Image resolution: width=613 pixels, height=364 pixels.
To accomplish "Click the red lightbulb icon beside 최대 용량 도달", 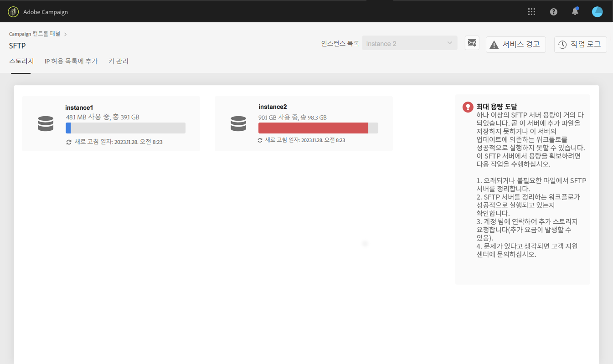I will click(468, 107).
